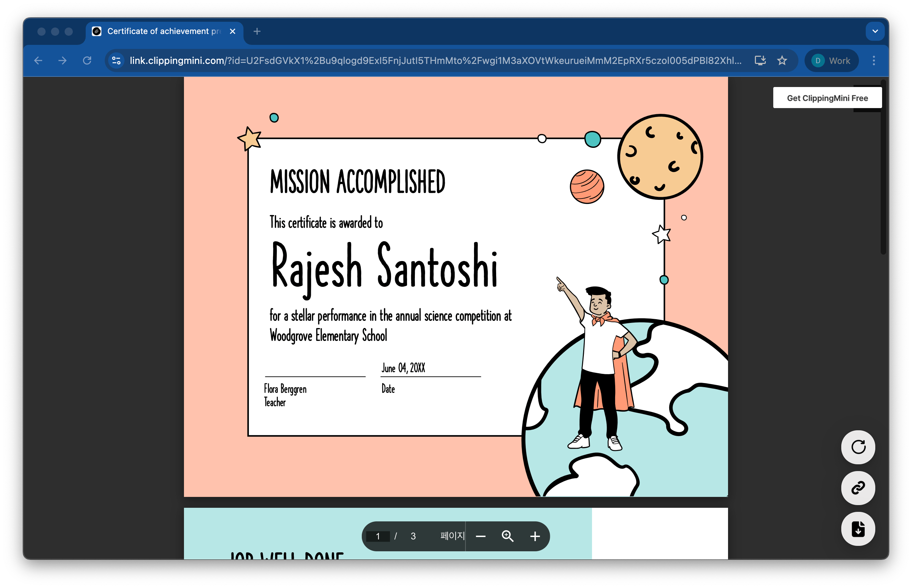Click the address bar URL text
The image size is (912, 588).
(435, 61)
